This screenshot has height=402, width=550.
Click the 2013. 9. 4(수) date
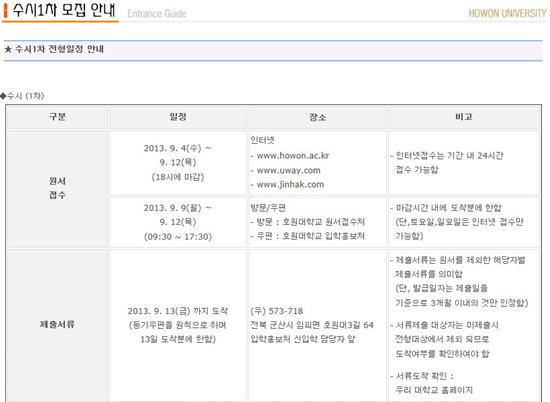coord(172,148)
